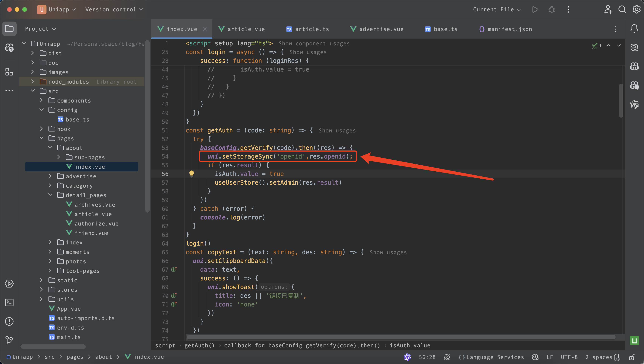
Task: Collapse the detail_pages folder
Action: (50, 195)
